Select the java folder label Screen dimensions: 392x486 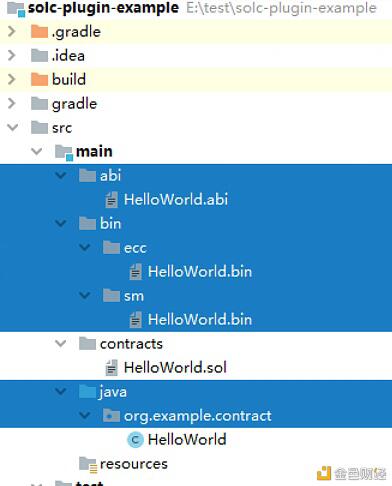[113, 392]
